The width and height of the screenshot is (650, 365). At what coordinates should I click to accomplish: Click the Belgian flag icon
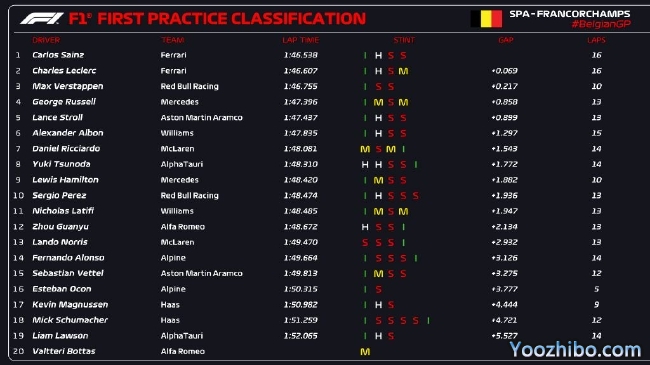[486, 19]
